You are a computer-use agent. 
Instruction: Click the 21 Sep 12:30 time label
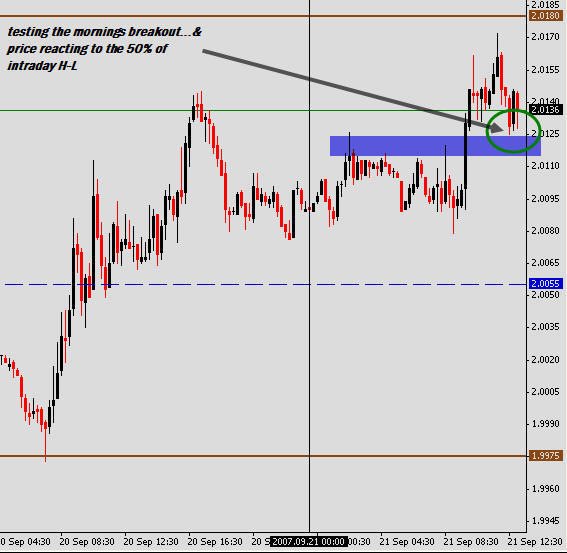pyautogui.click(x=535, y=542)
